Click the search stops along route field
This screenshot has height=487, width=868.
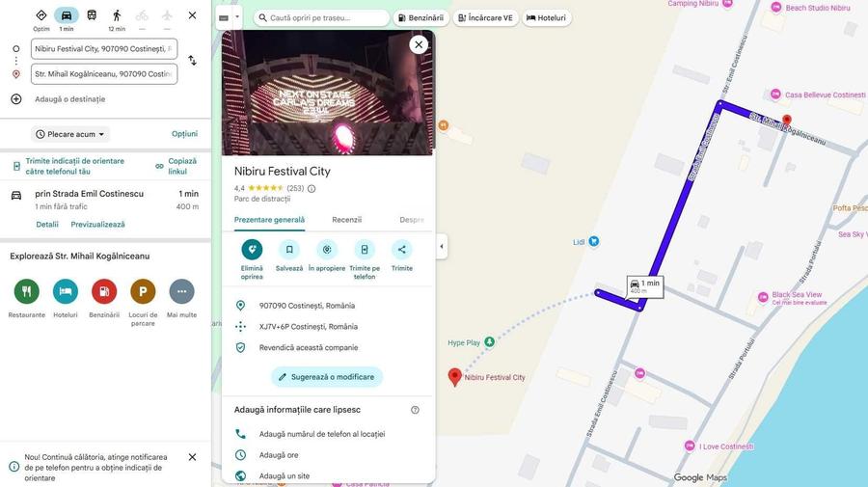pyautogui.click(x=321, y=17)
